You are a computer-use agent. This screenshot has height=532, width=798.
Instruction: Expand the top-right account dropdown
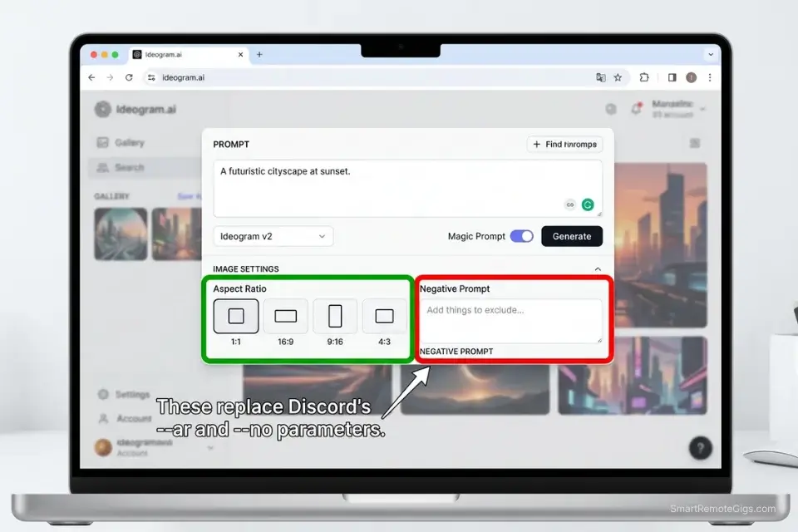703,109
